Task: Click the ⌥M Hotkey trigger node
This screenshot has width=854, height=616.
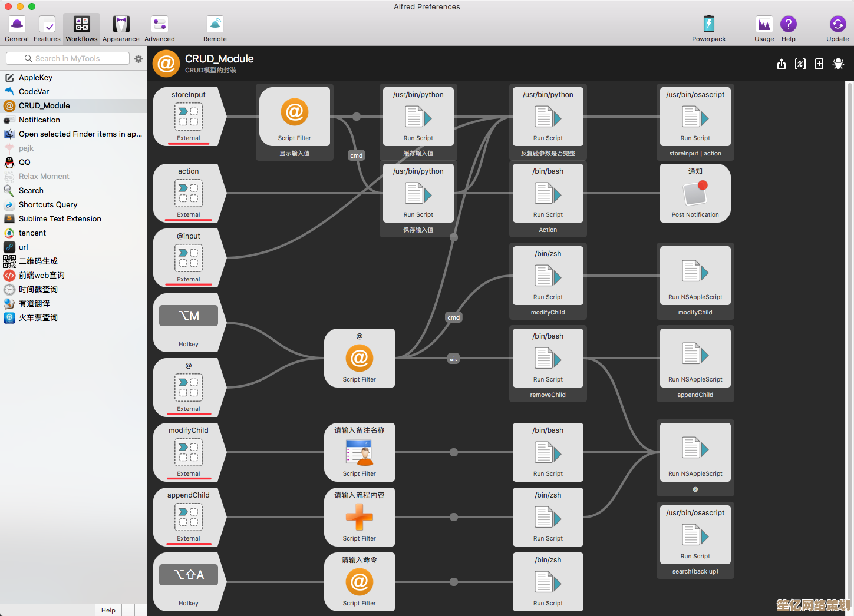Action: [189, 322]
